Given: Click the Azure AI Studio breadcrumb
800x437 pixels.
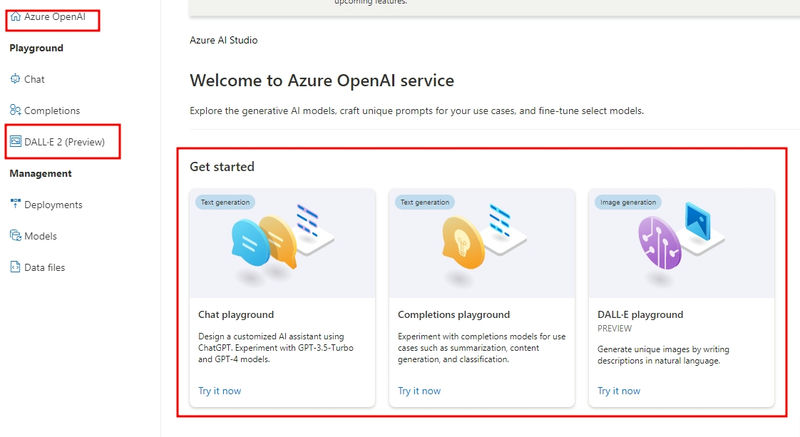Looking at the screenshot, I should [223, 41].
